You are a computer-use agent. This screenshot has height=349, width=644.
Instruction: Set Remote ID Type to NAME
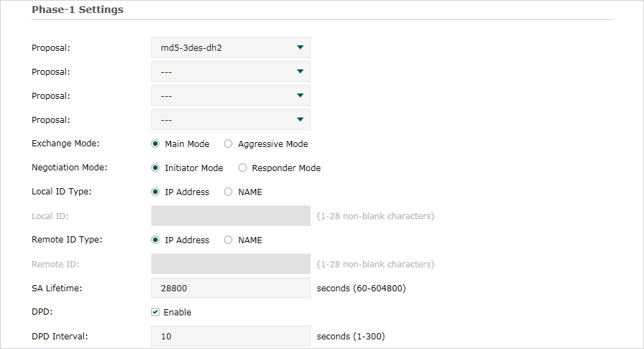[228, 240]
